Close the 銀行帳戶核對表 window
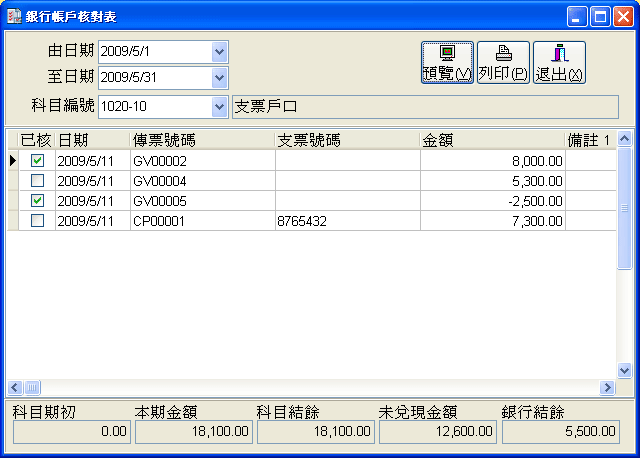This screenshot has width=640, height=458. coord(623,17)
